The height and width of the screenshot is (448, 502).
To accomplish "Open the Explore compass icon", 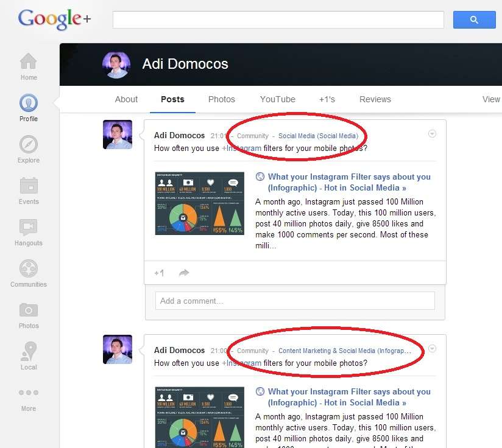I will coord(29,144).
